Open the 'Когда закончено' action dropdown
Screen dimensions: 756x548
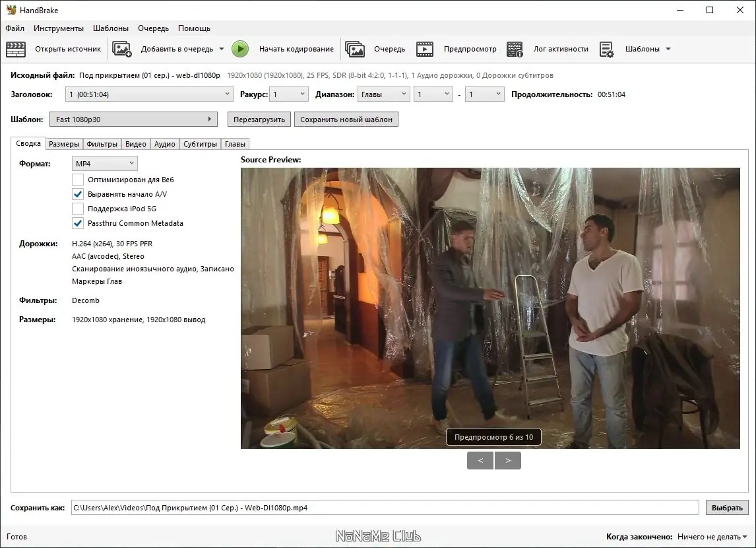(712, 536)
